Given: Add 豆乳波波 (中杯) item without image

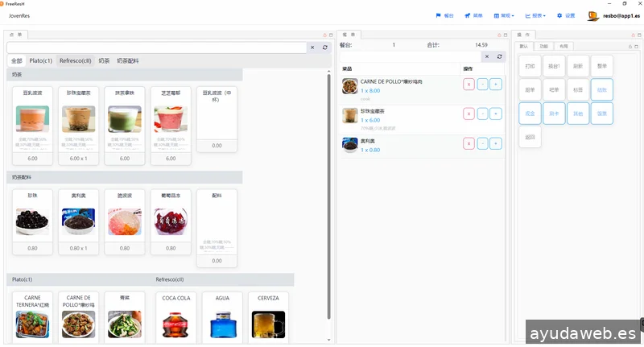Looking at the screenshot, I should click(x=217, y=119).
